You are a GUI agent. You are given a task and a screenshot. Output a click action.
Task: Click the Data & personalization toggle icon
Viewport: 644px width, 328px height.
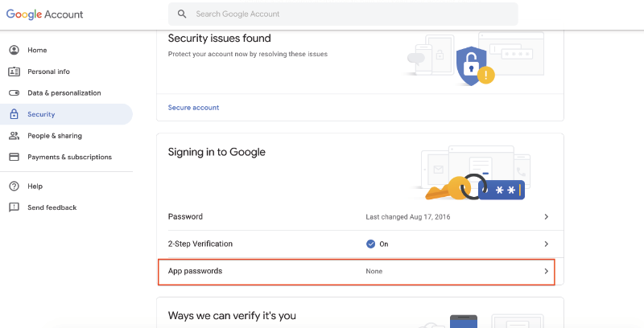click(x=14, y=92)
